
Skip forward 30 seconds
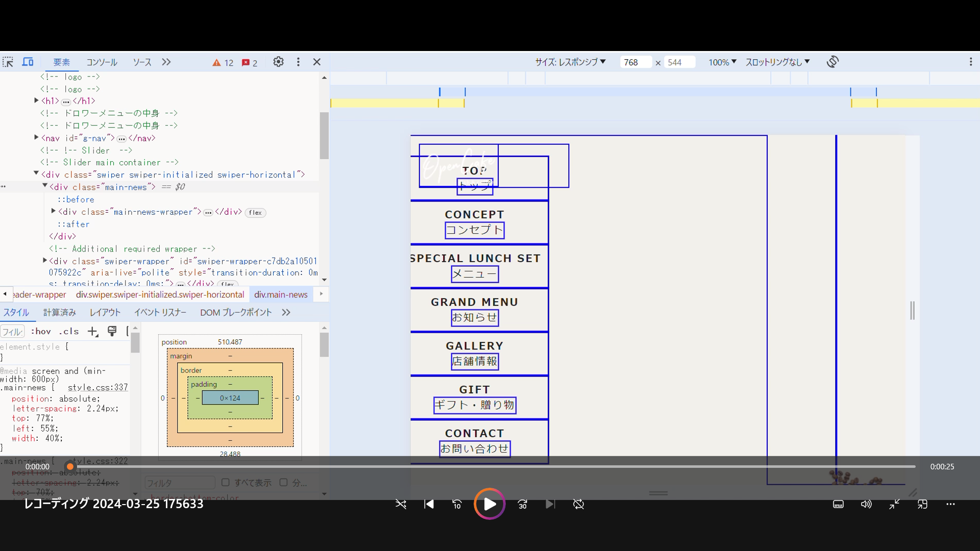click(x=523, y=505)
